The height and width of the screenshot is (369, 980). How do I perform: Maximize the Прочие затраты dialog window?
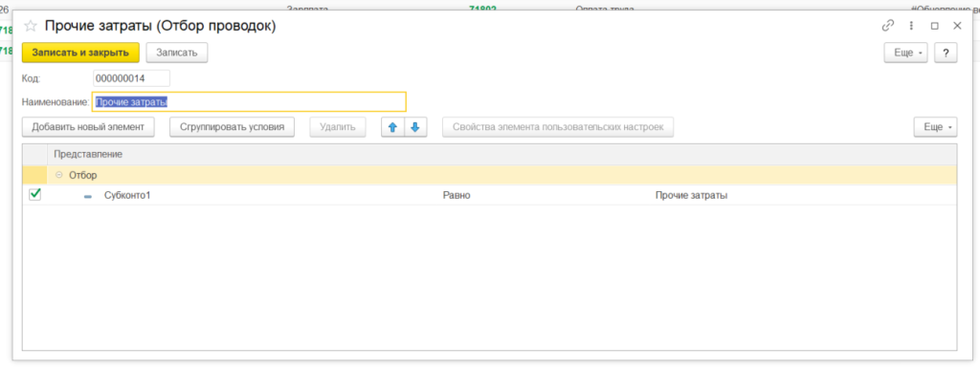click(934, 26)
